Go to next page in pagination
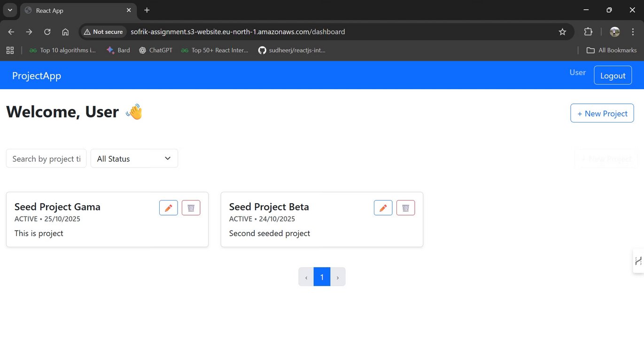This screenshot has height=338, width=644. [x=338, y=277]
